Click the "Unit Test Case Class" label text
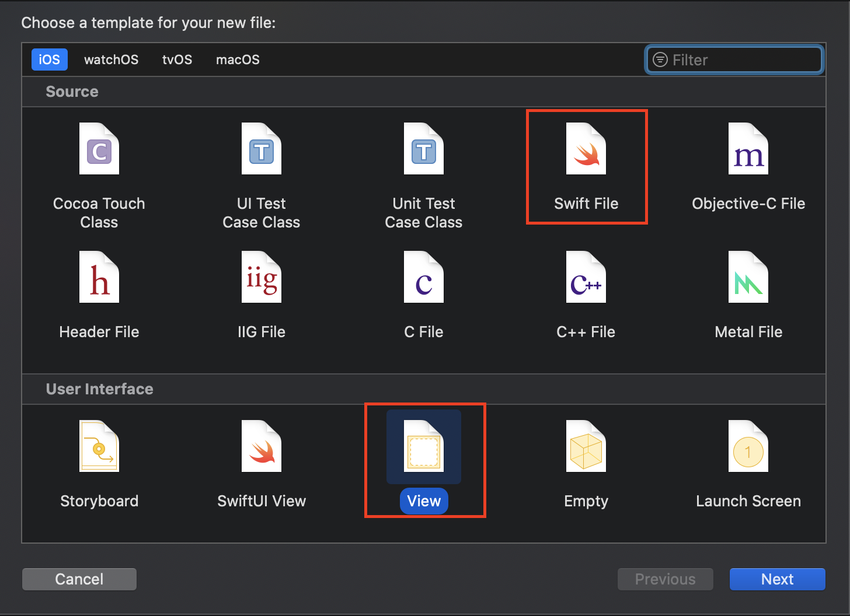 [x=424, y=213]
